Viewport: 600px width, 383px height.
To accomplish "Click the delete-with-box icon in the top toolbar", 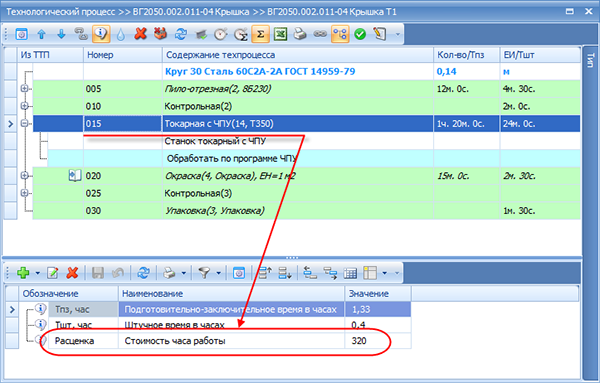I will point(160,34).
